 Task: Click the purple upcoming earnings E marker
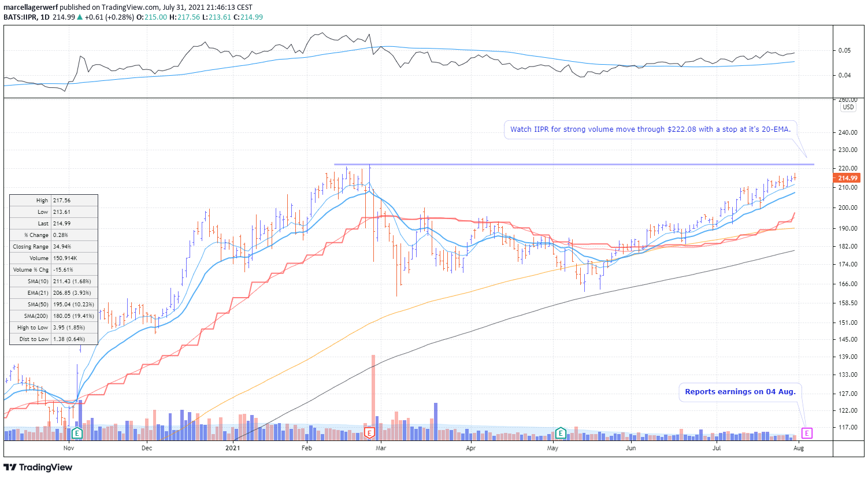tap(807, 433)
